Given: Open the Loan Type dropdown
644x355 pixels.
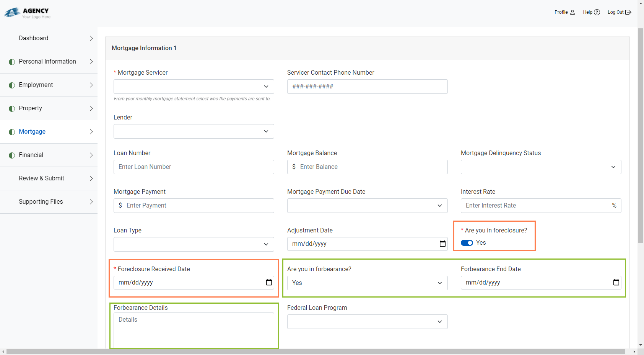Looking at the screenshot, I should (x=194, y=244).
